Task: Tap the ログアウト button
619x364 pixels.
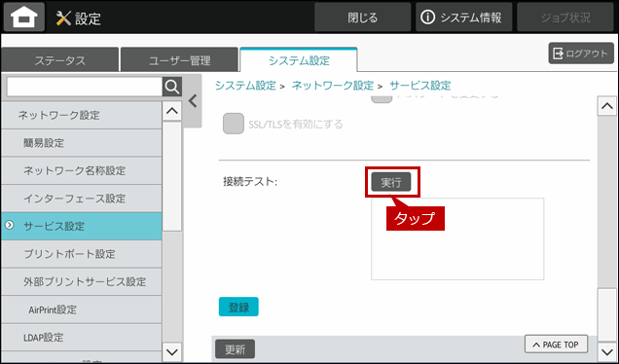Action: 581,54
